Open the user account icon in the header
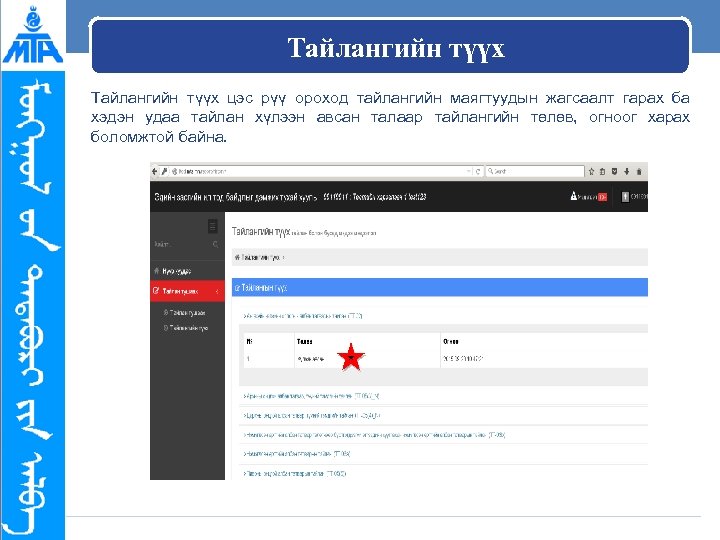The height and width of the screenshot is (540, 720). point(625,197)
